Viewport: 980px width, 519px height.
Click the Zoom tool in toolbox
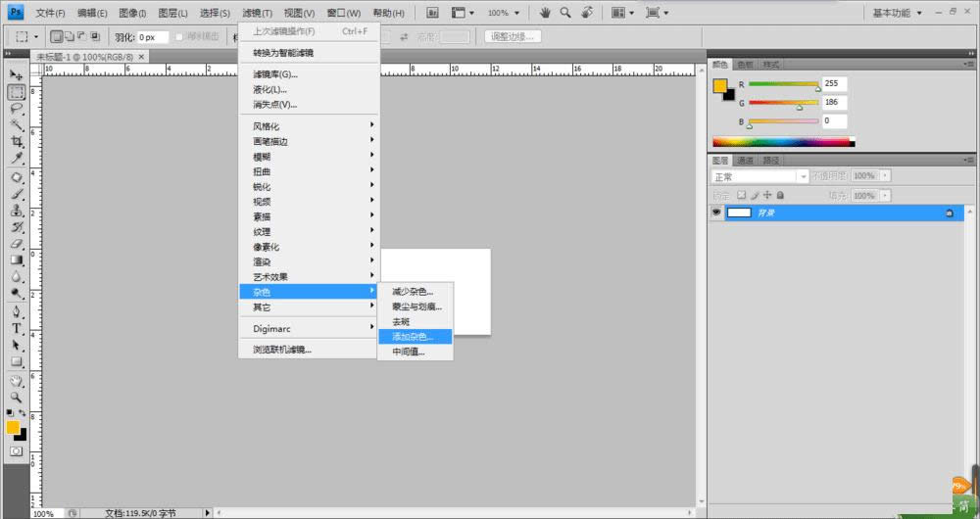17,397
